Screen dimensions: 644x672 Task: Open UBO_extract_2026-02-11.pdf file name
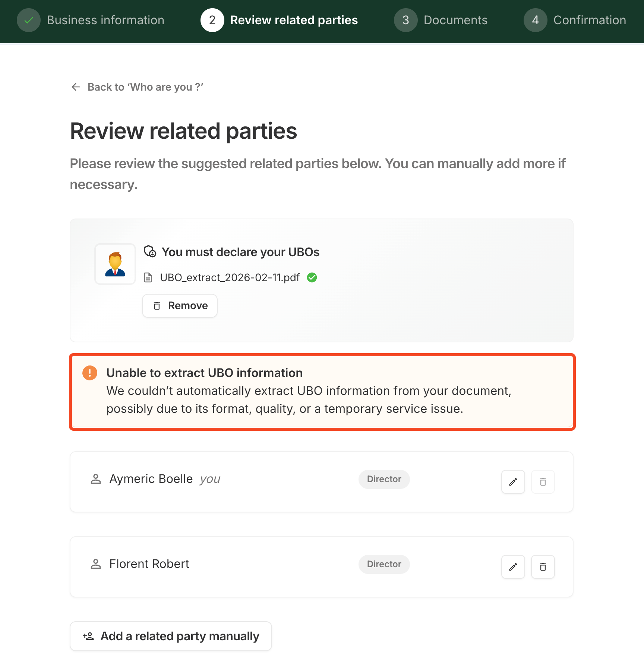click(x=230, y=278)
